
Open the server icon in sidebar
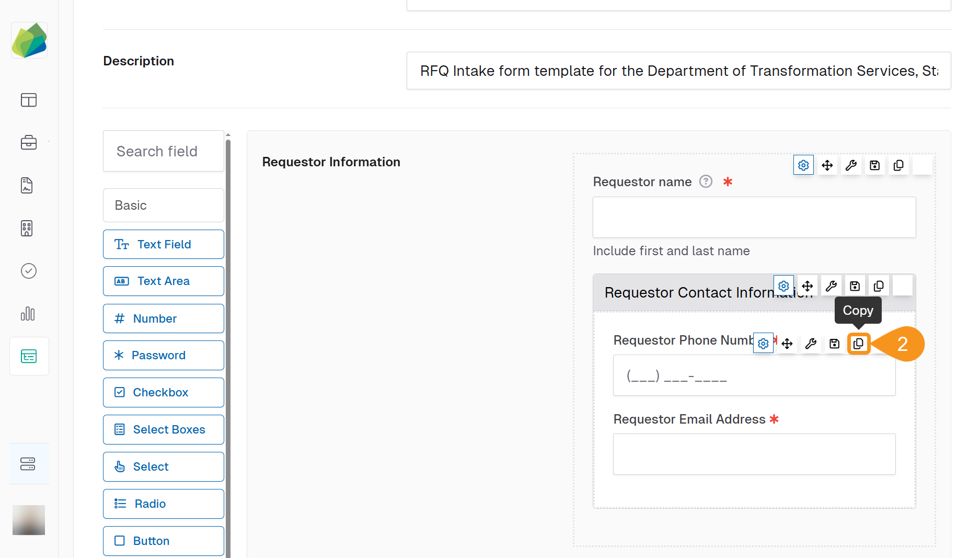[28, 464]
